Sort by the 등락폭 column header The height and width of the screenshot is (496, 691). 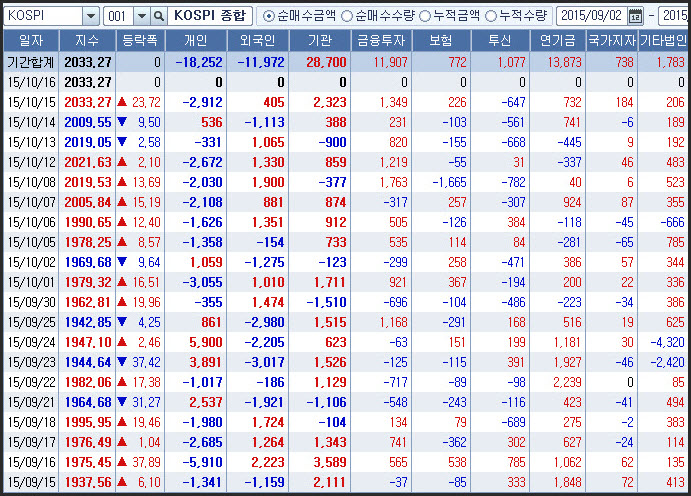click(140, 41)
